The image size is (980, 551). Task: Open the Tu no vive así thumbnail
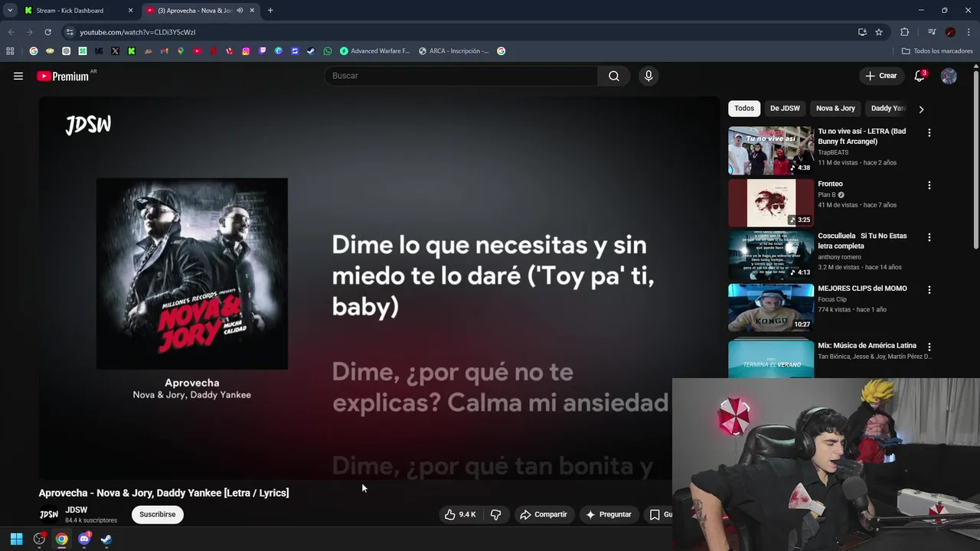771,151
